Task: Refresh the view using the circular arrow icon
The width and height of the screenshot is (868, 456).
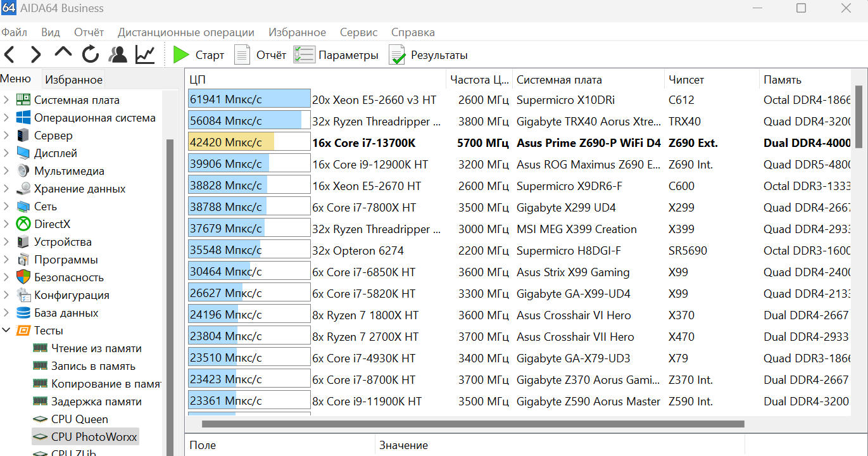Action: [91, 55]
